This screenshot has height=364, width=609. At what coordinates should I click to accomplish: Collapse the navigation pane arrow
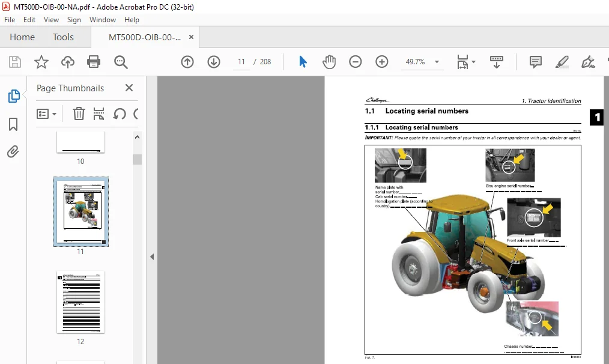[x=152, y=256]
